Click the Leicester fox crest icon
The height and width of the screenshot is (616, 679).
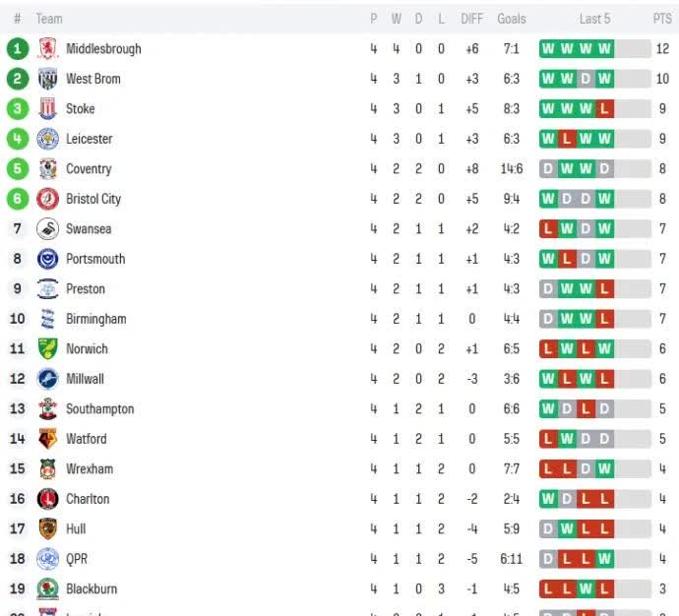pyautogui.click(x=47, y=139)
